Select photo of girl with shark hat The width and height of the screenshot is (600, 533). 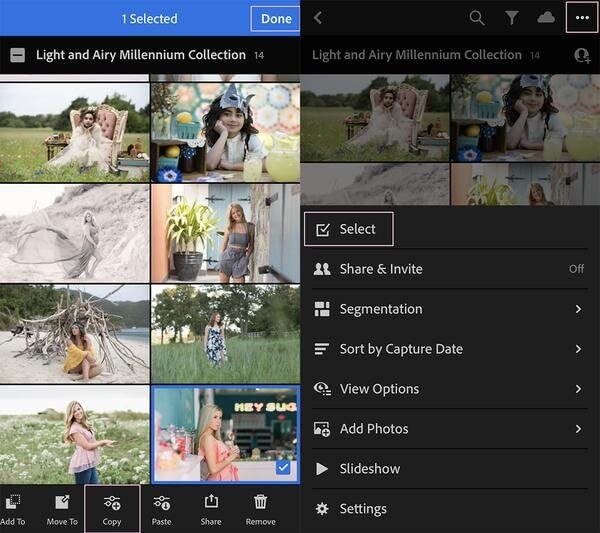[x=225, y=132]
